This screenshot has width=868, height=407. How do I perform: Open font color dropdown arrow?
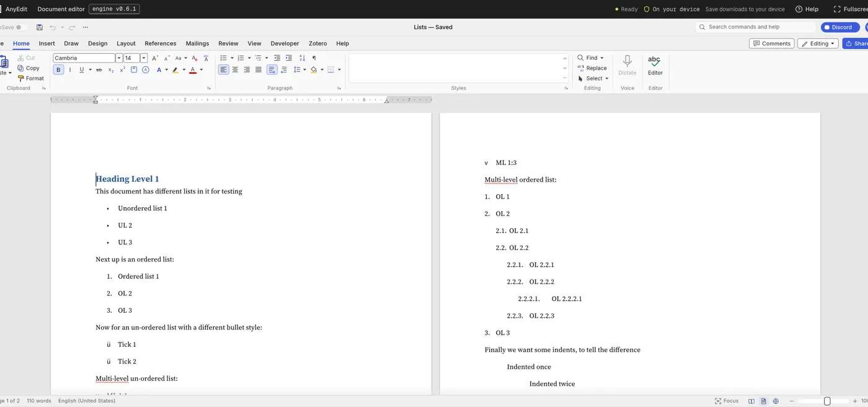tap(201, 70)
